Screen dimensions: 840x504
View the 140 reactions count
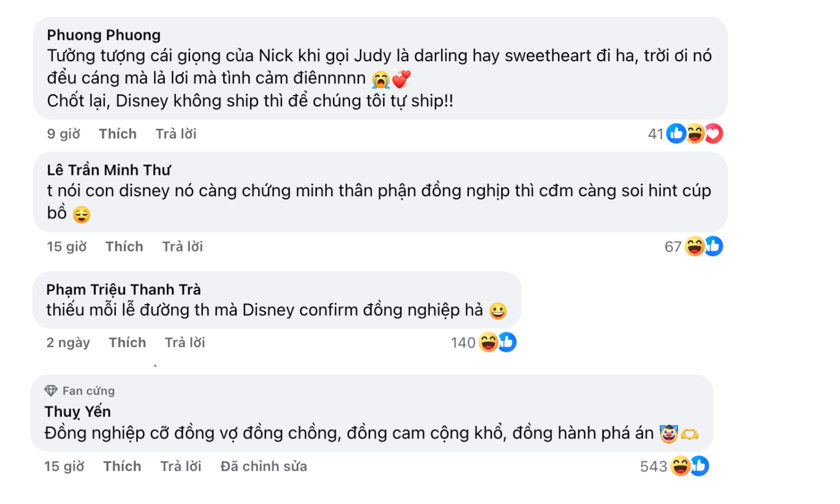(463, 343)
